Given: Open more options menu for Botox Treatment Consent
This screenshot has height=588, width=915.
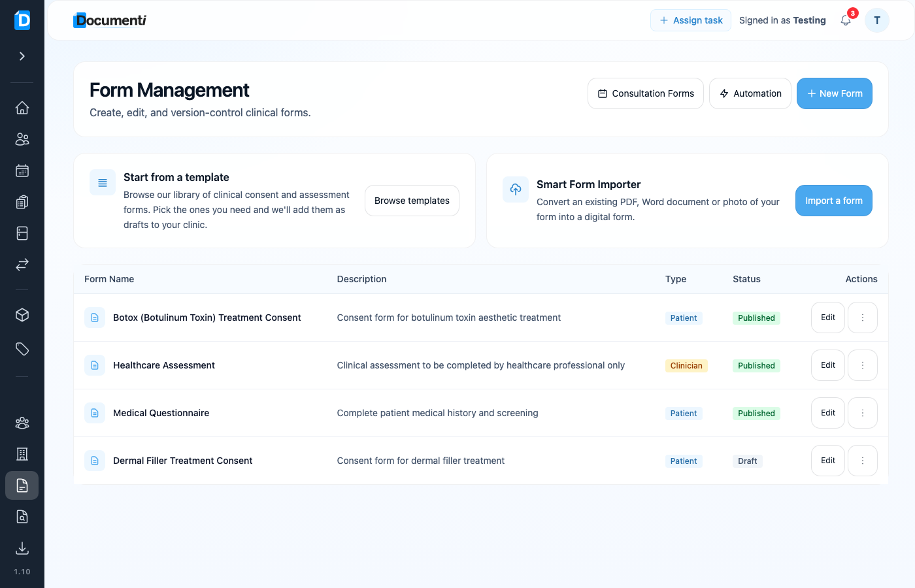Looking at the screenshot, I should (863, 318).
